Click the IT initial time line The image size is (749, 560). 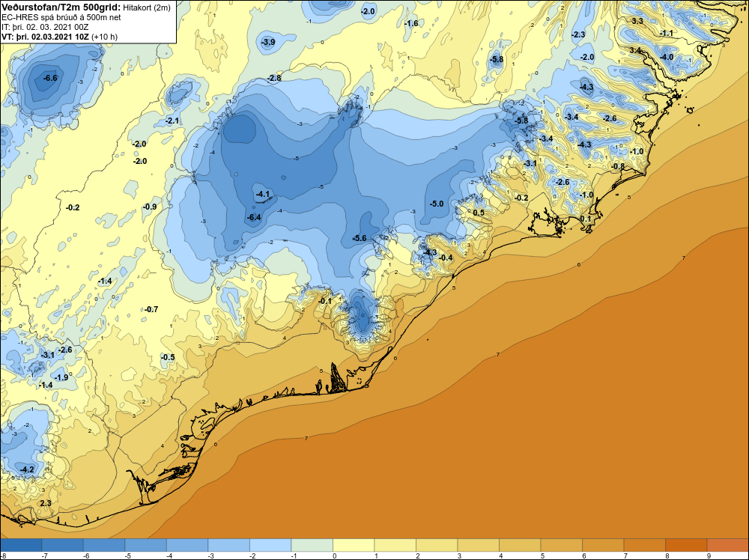[46, 27]
